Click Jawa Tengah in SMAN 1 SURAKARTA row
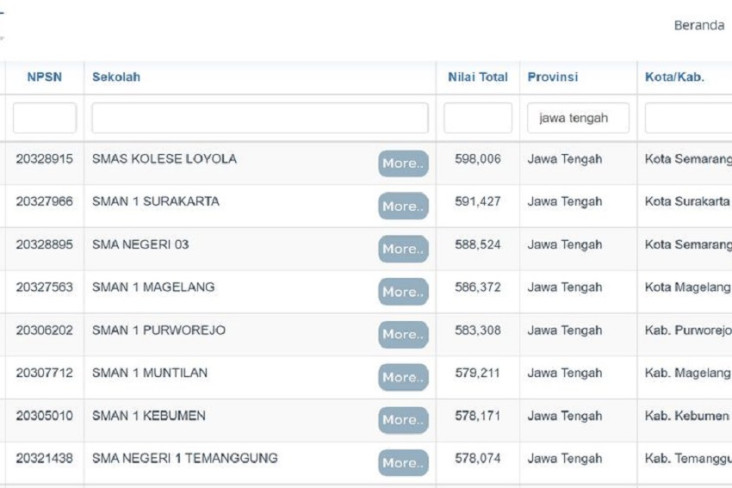The image size is (732, 488). point(565,201)
